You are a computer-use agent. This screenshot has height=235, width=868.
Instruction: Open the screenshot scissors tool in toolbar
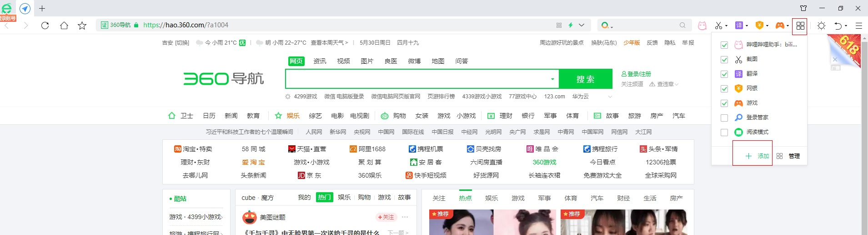[x=718, y=26]
